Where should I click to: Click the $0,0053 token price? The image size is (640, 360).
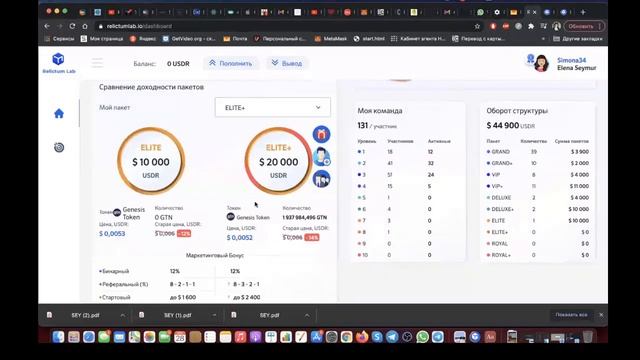[x=112, y=234]
